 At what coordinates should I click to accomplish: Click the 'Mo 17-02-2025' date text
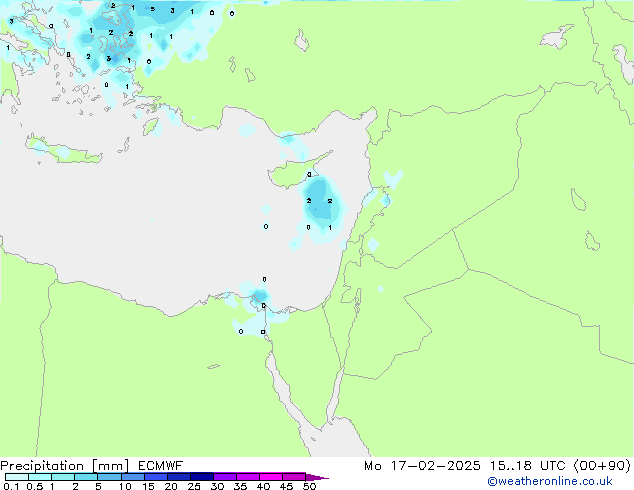(422, 466)
